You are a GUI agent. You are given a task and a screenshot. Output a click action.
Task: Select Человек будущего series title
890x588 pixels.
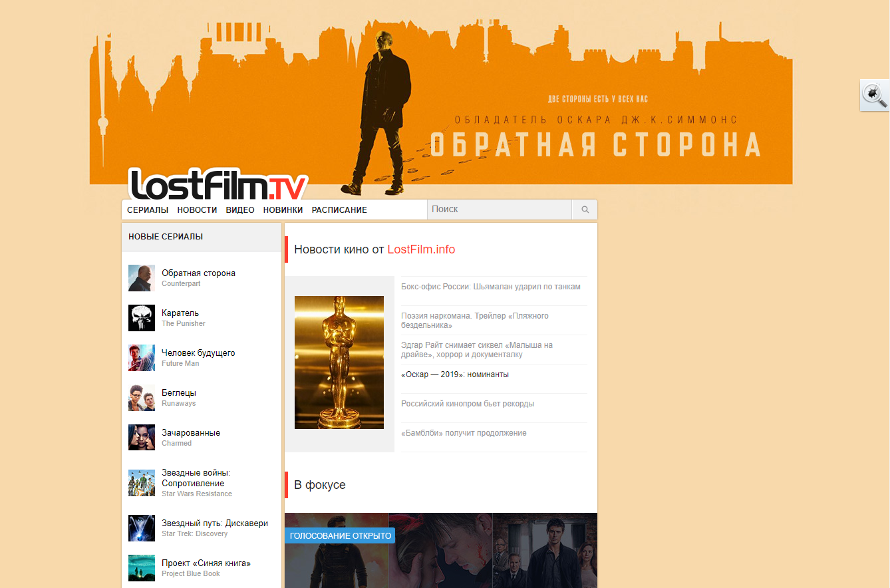click(x=198, y=353)
